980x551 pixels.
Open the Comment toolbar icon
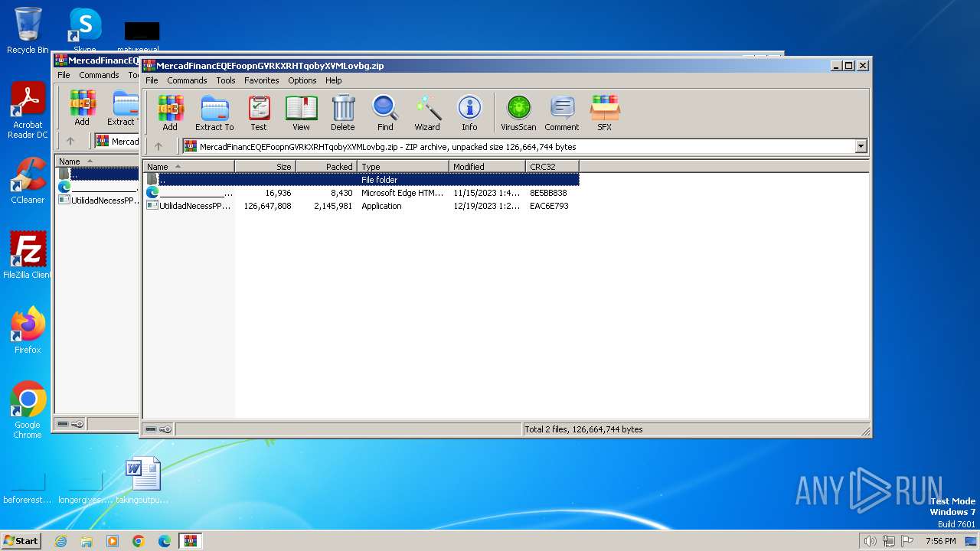click(x=562, y=113)
